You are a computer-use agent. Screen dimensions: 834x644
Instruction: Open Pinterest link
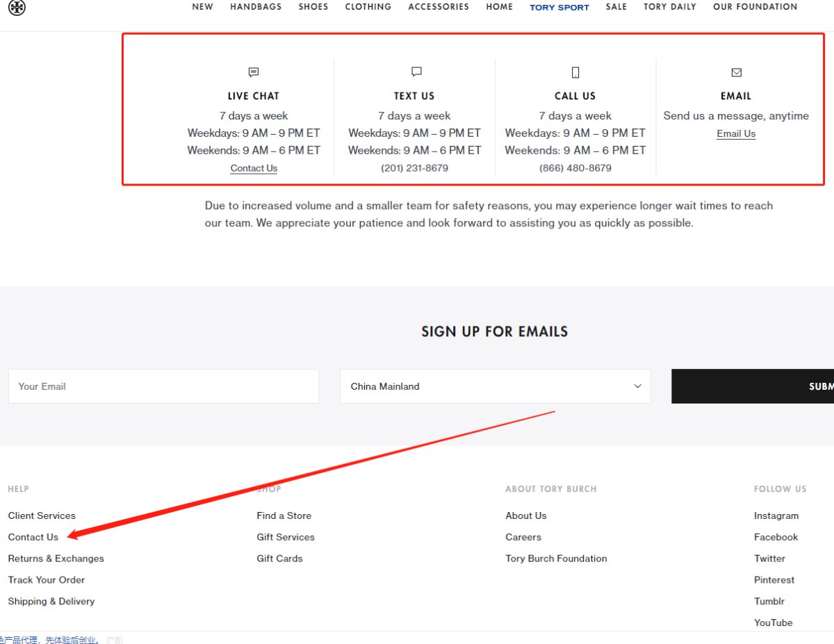[774, 580]
